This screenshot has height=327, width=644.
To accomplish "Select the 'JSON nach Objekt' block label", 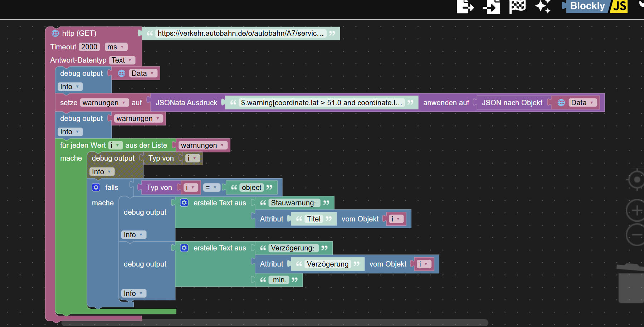I will (512, 103).
